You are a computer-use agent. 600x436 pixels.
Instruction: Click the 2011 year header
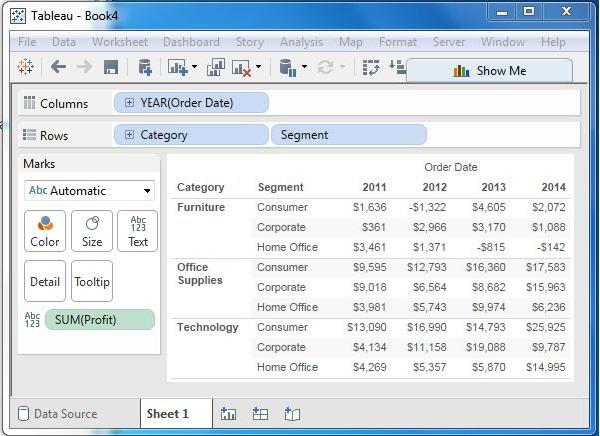(x=374, y=187)
